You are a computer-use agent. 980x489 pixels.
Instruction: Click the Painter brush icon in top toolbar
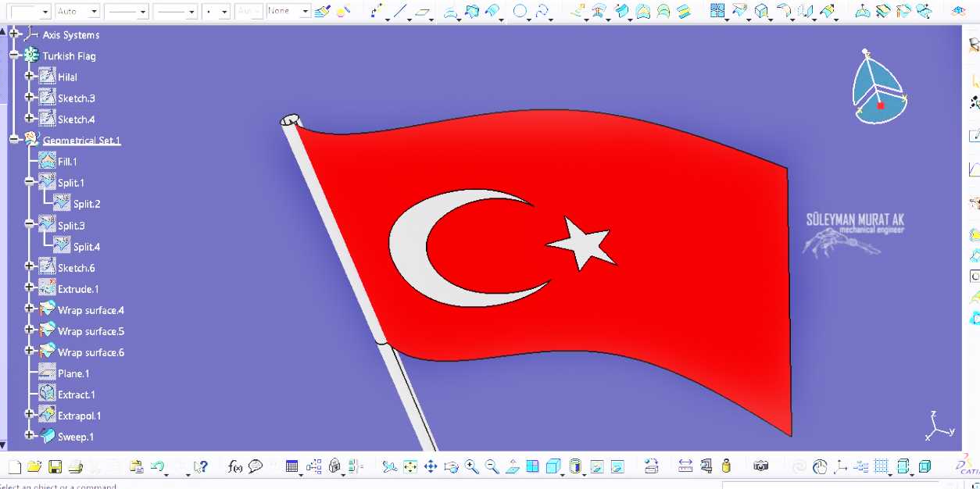point(322,12)
